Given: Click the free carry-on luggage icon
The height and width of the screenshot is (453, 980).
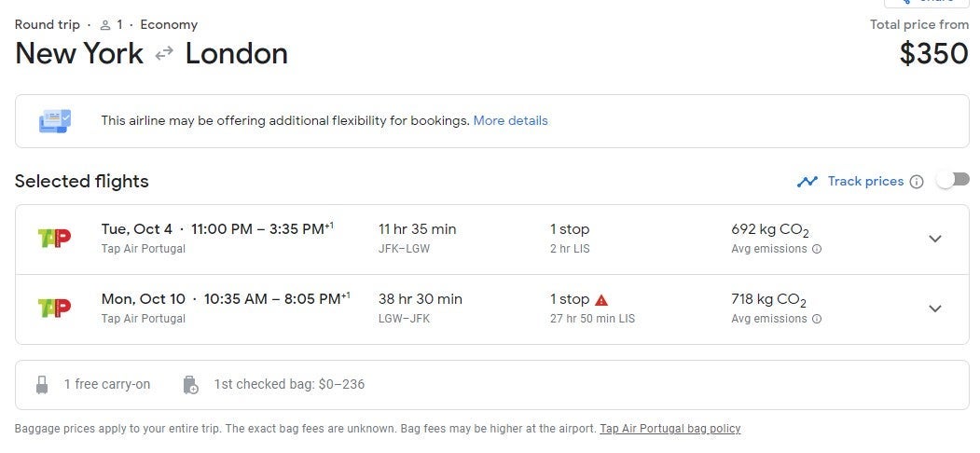Looking at the screenshot, I should click(42, 384).
